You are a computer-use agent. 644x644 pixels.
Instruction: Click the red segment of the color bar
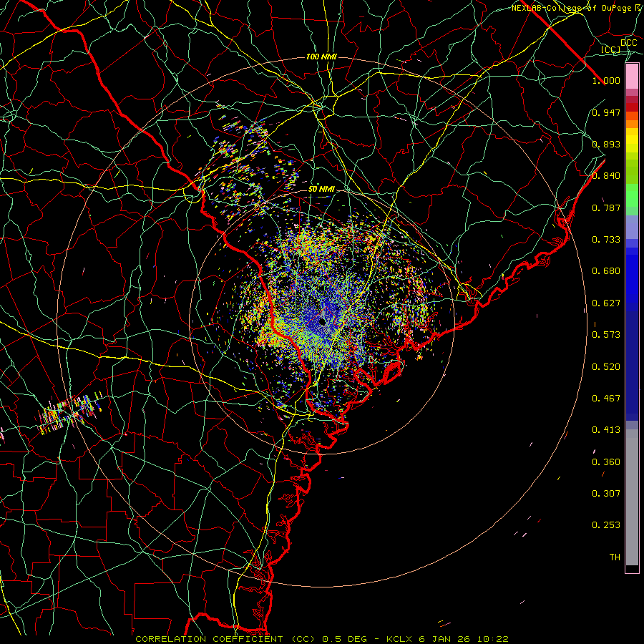pyautogui.click(x=632, y=107)
